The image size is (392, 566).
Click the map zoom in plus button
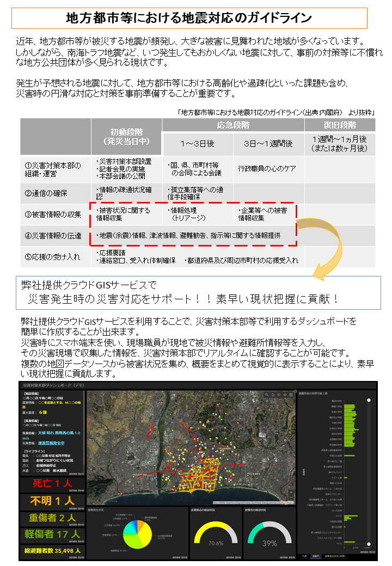pos(291,493)
